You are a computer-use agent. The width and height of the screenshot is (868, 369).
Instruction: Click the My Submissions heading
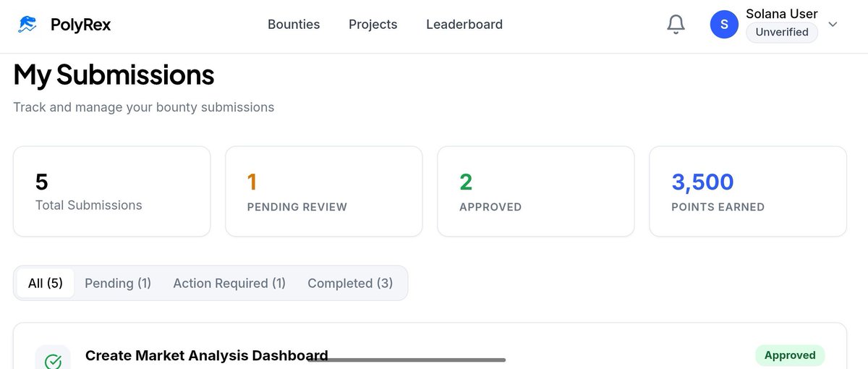[x=114, y=75]
